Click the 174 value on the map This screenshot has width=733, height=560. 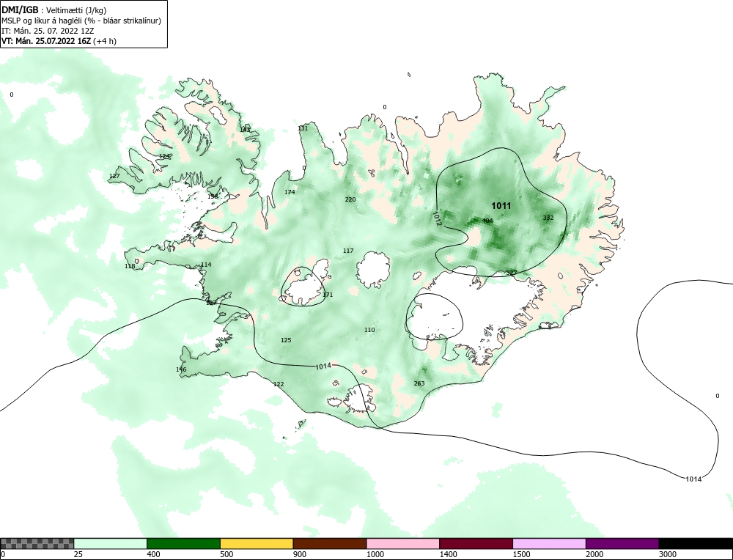pyautogui.click(x=290, y=192)
